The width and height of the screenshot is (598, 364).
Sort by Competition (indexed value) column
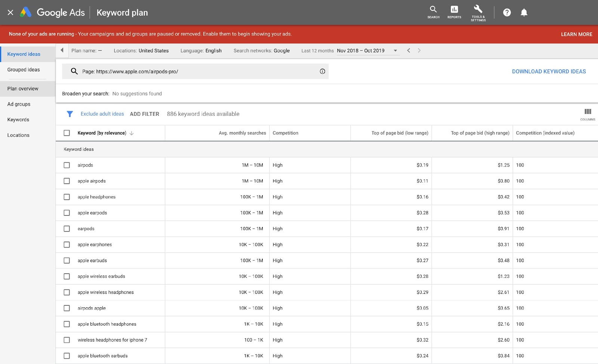545,133
